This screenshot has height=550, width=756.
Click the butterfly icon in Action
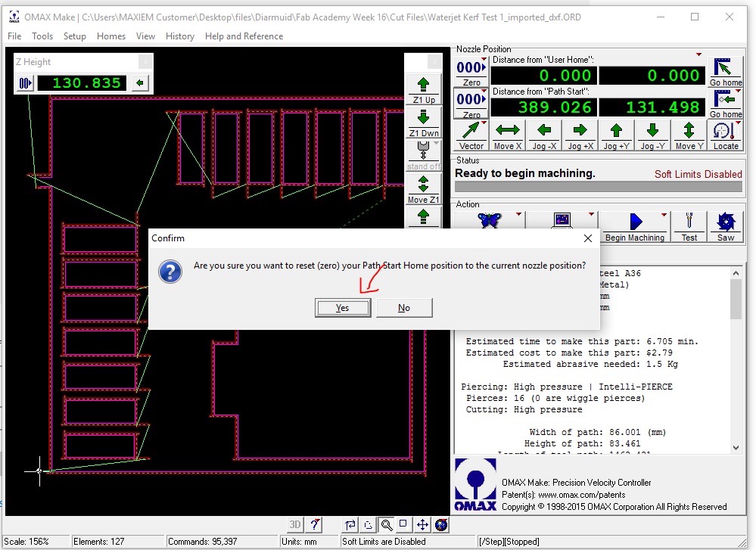[x=489, y=220]
